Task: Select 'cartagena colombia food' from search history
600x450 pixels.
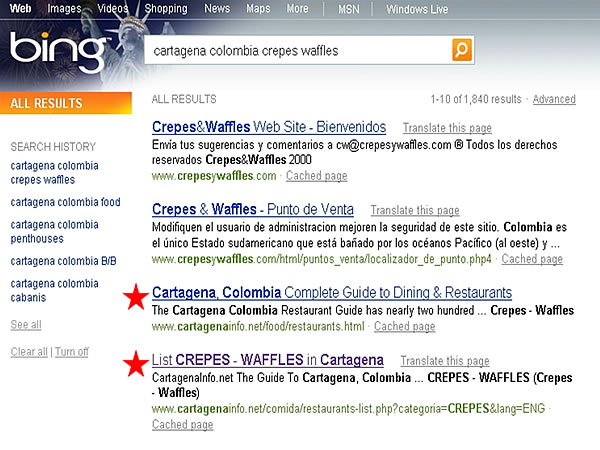Action: (x=65, y=202)
